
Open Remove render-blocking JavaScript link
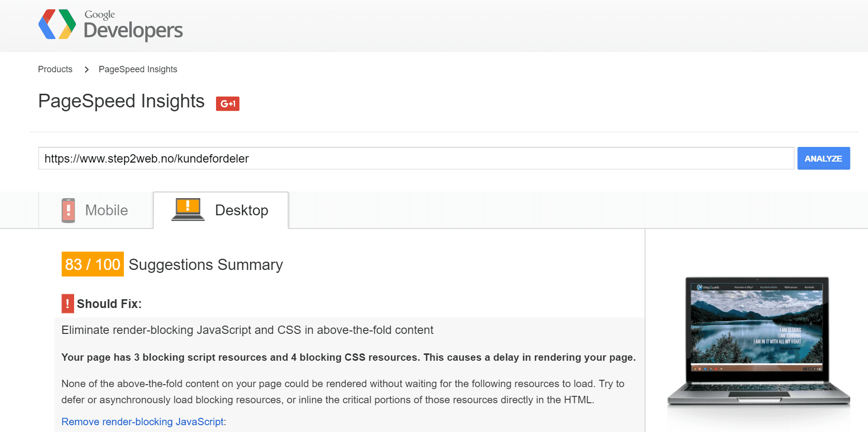pyautogui.click(x=142, y=422)
